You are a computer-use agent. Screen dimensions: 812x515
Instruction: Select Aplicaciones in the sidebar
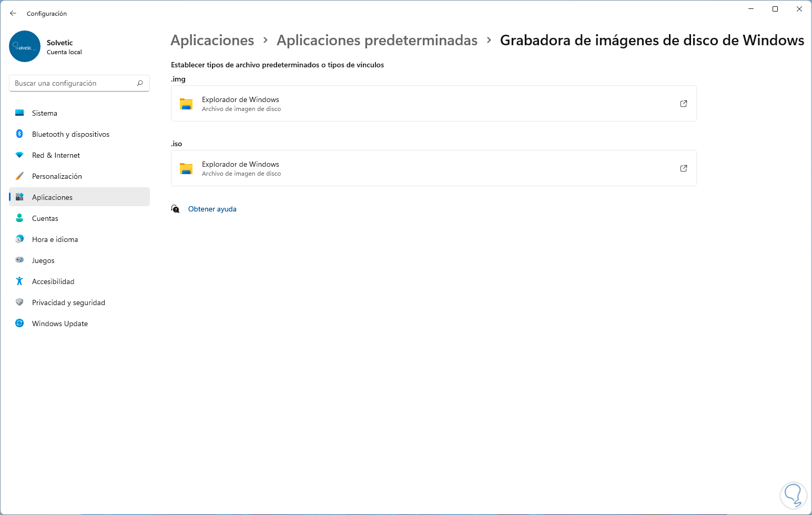pyautogui.click(x=79, y=197)
